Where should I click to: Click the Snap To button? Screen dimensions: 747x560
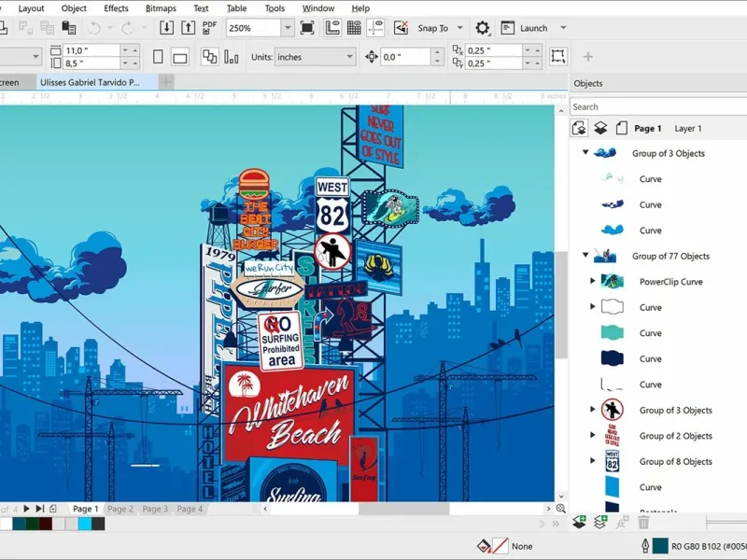[432, 28]
